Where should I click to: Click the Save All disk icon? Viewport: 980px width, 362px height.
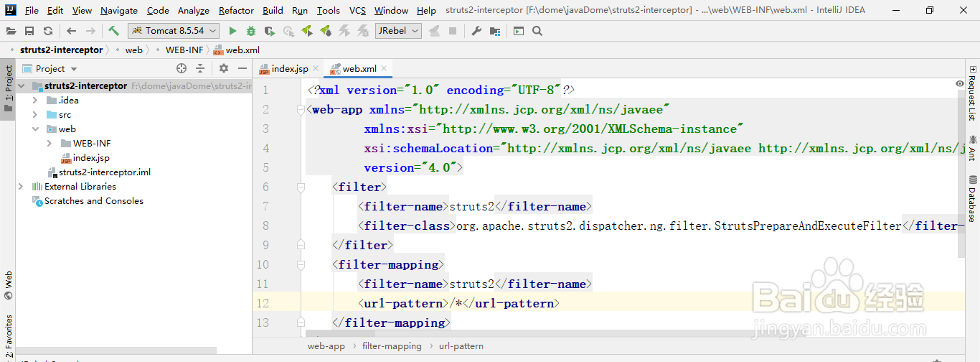(29, 31)
